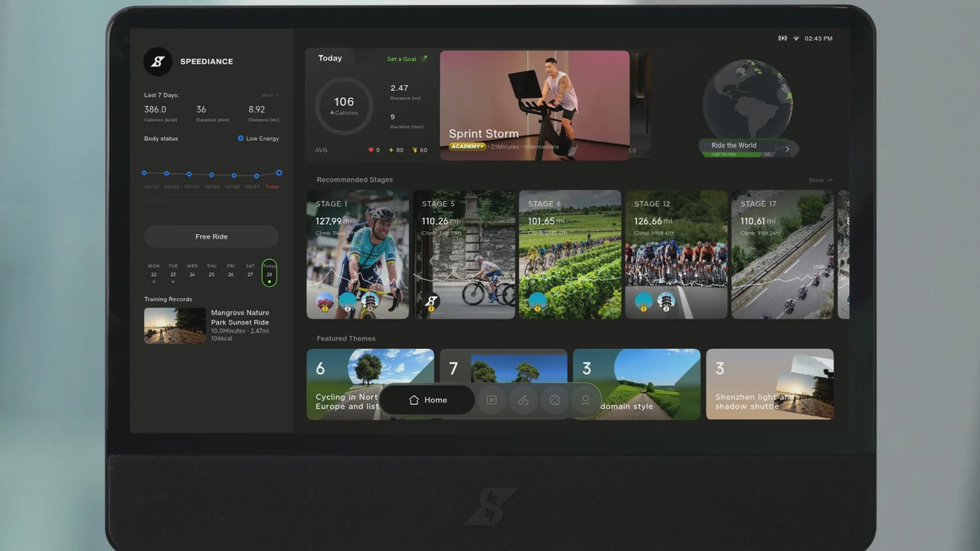Click the Speediance logo avatar
The width and height of the screenshot is (980, 551).
pos(158,62)
